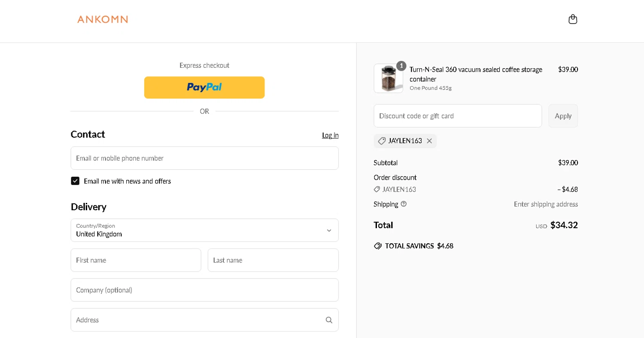Open the Country/Region dropdown
Viewport: 644px width, 338px height.
204,230
